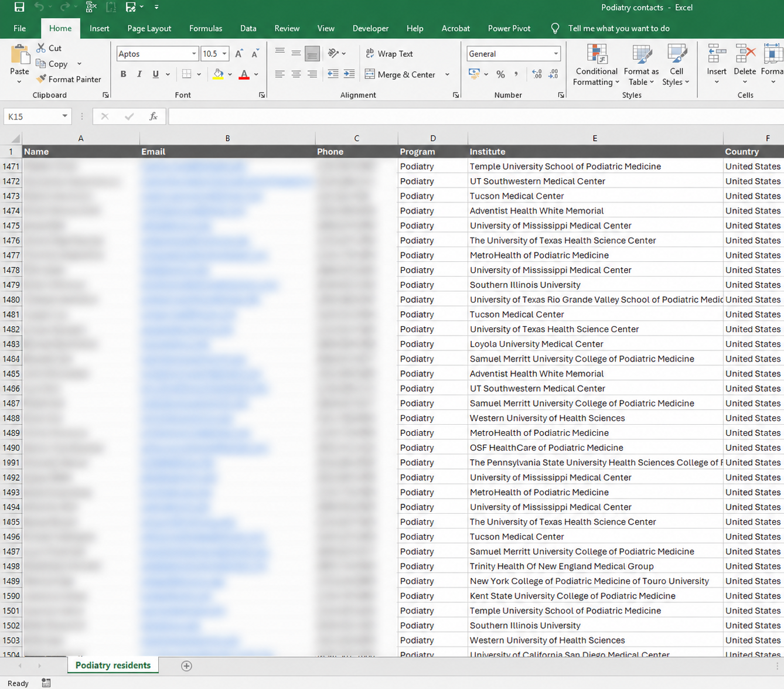Click into the formula bar
784x689 pixels.
point(476,117)
